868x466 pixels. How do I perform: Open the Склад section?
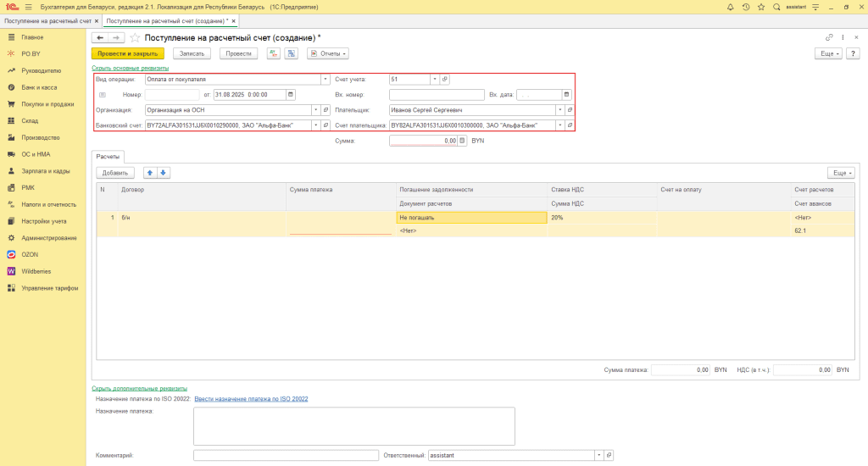[x=30, y=120]
